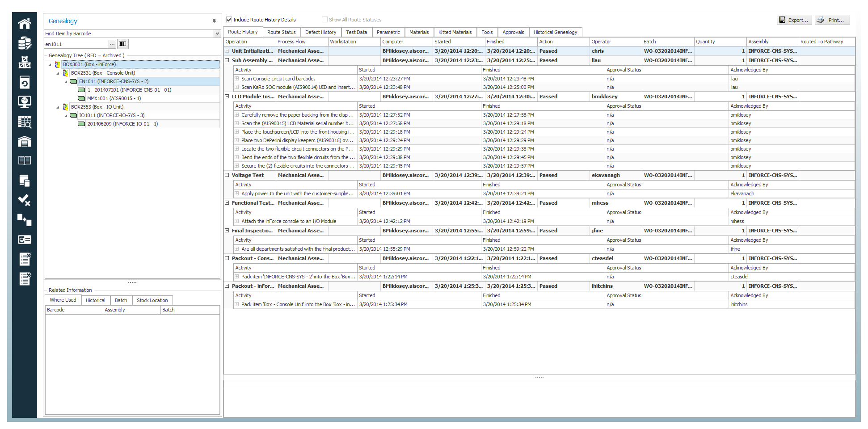Switch to the Test Data tab
The width and height of the screenshot is (868, 429).
(356, 32)
